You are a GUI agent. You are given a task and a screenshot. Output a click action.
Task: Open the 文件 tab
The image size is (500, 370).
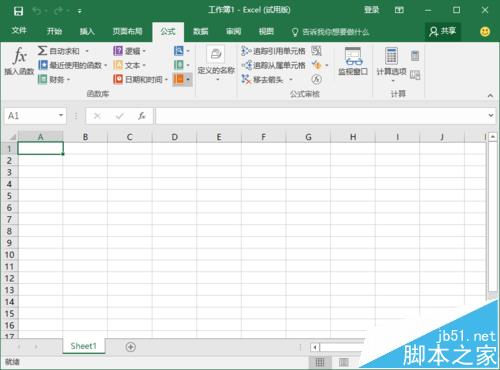(x=19, y=31)
